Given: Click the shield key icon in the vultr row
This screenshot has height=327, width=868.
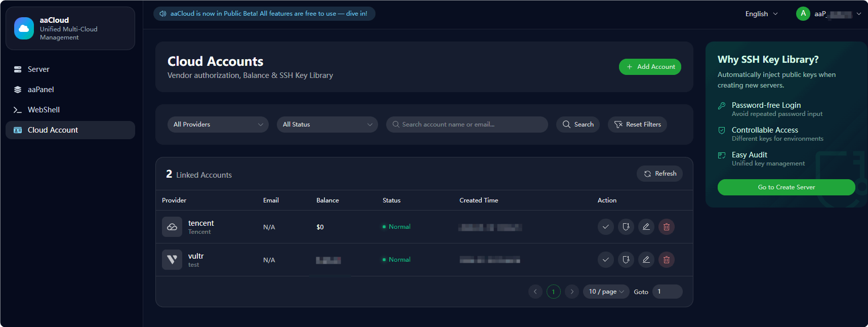Looking at the screenshot, I should (x=626, y=260).
